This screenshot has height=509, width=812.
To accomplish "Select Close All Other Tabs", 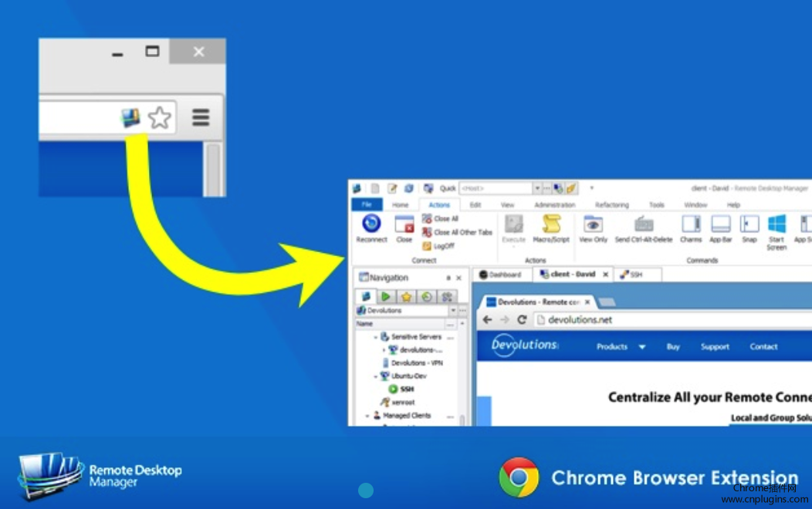I will (x=457, y=232).
